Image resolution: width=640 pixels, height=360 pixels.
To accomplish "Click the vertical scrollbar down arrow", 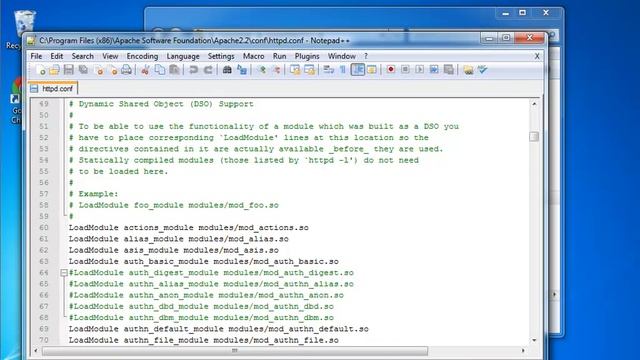I will (534, 340).
